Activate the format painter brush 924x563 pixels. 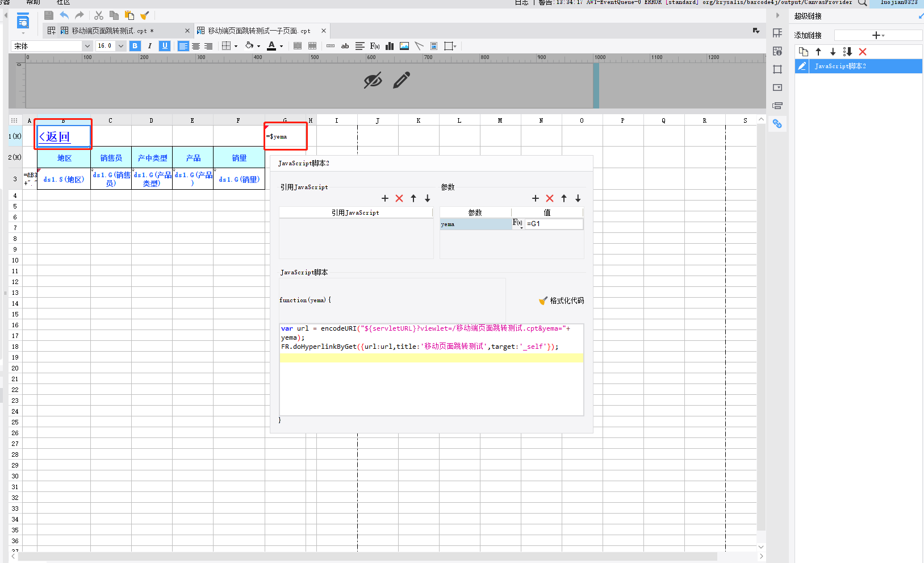(x=145, y=15)
